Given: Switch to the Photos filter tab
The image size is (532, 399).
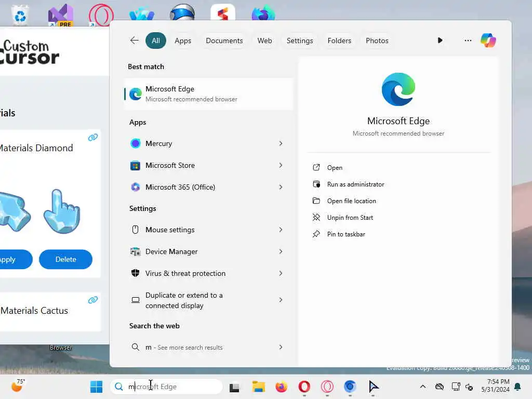Looking at the screenshot, I should click(377, 41).
